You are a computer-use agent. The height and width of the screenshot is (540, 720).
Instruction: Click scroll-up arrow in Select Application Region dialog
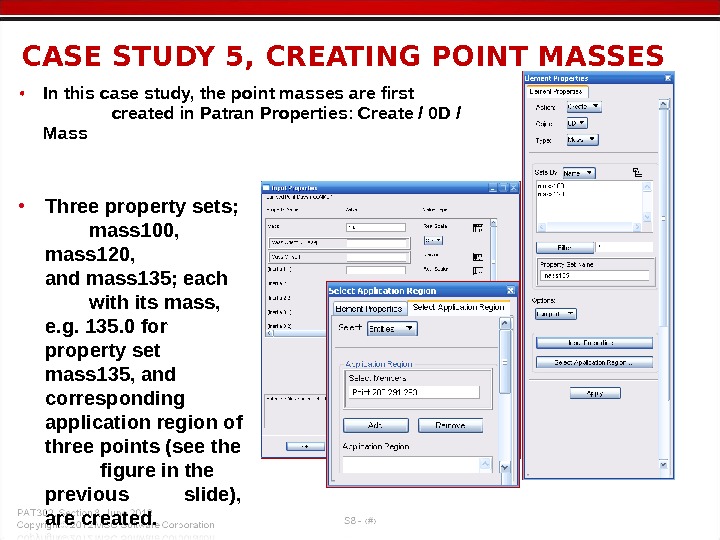504,323
